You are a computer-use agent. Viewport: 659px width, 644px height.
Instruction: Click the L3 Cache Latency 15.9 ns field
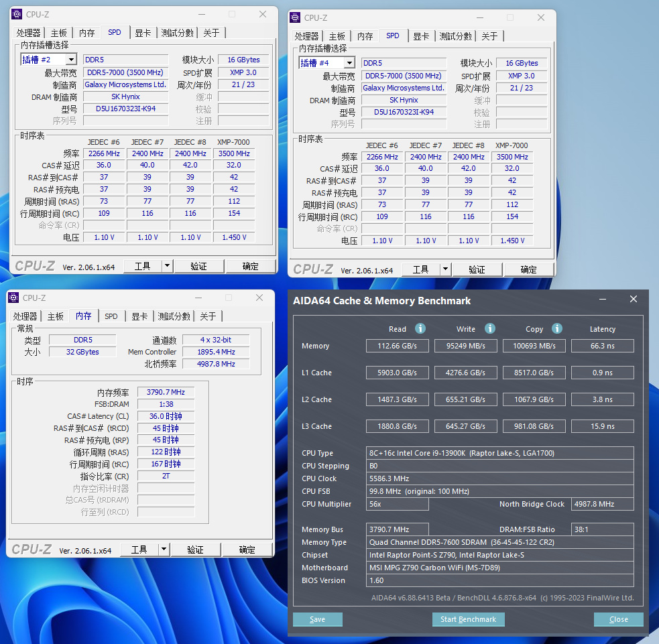[x=602, y=426]
